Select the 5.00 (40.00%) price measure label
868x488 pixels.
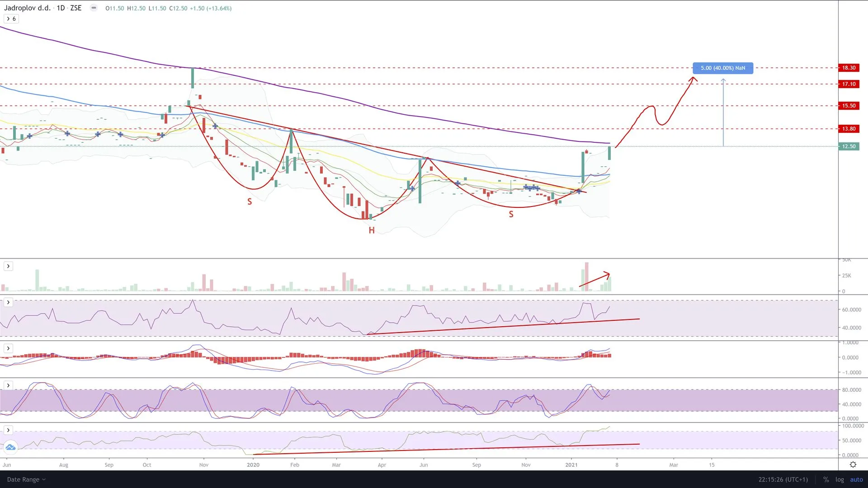pyautogui.click(x=722, y=68)
